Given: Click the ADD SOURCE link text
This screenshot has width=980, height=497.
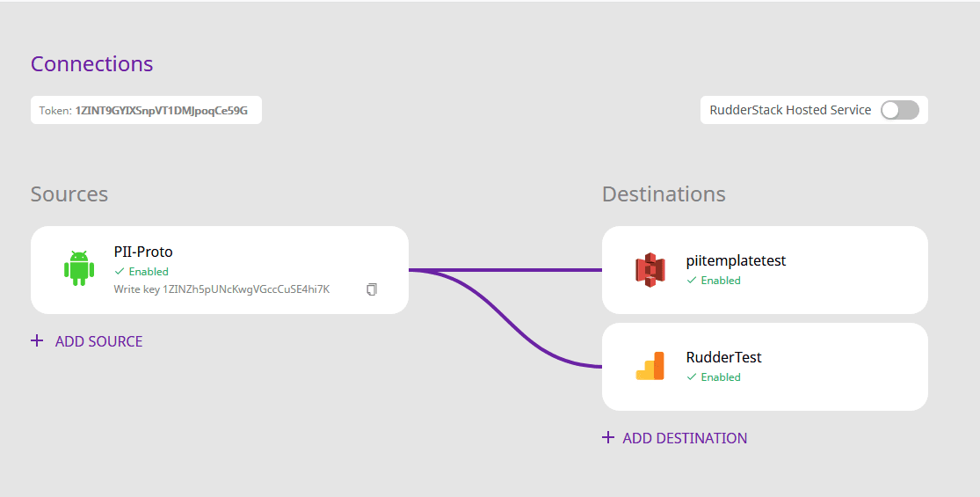Looking at the screenshot, I should coord(98,341).
